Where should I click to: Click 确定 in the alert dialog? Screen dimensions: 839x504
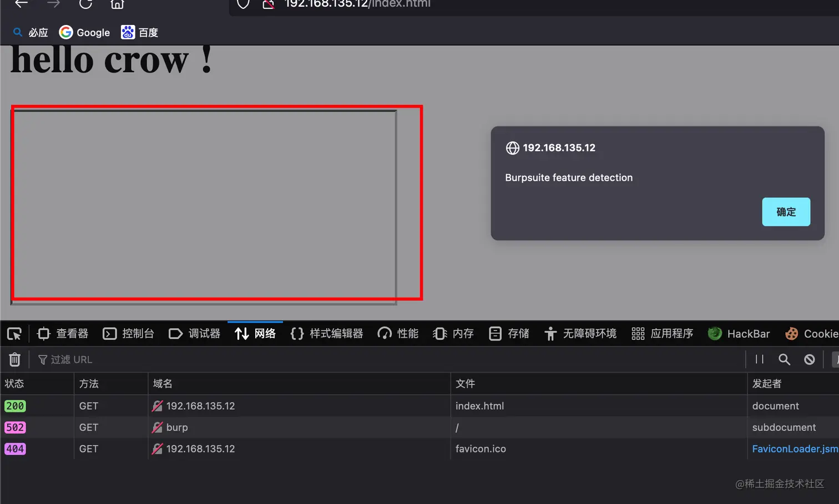point(786,212)
